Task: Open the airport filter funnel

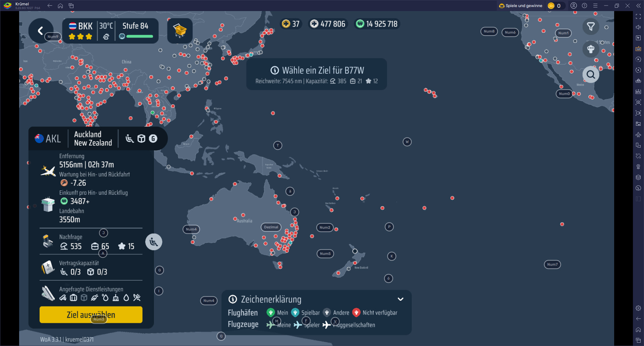Action: coord(591,26)
